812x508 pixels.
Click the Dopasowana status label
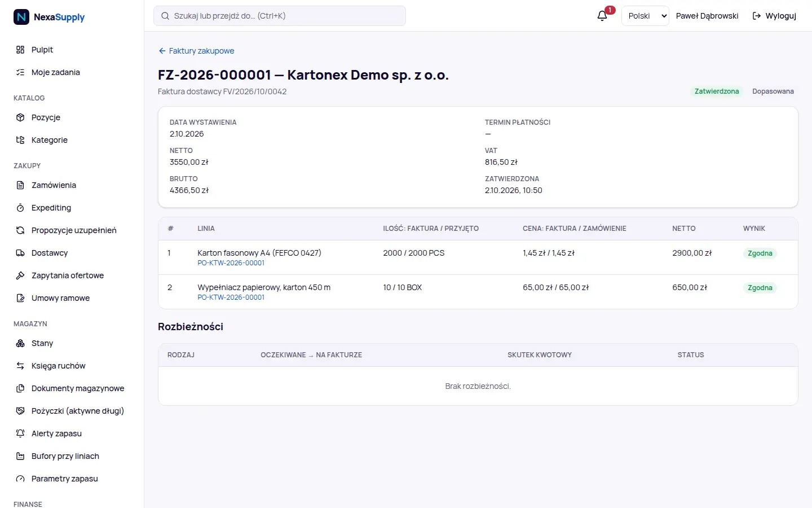coord(773,91)
